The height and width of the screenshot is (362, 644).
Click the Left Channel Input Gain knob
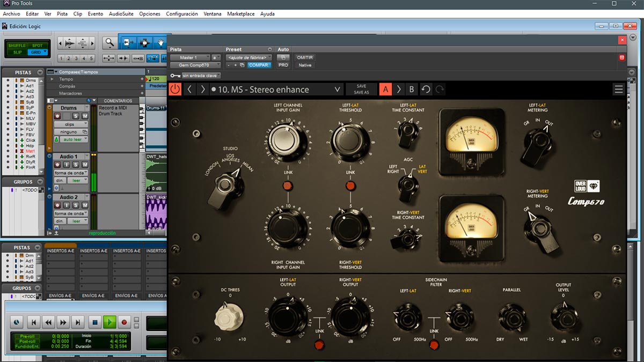tap(287, 142)
